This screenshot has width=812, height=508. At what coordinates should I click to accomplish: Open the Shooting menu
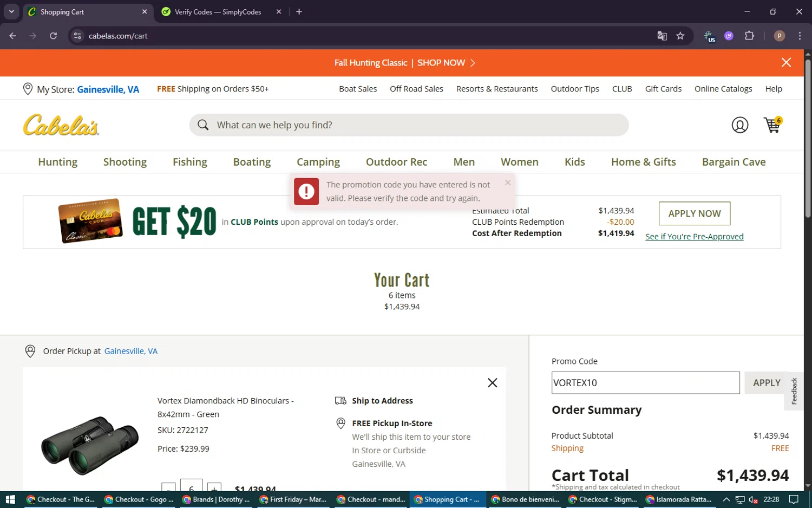(x=125, y=162)
